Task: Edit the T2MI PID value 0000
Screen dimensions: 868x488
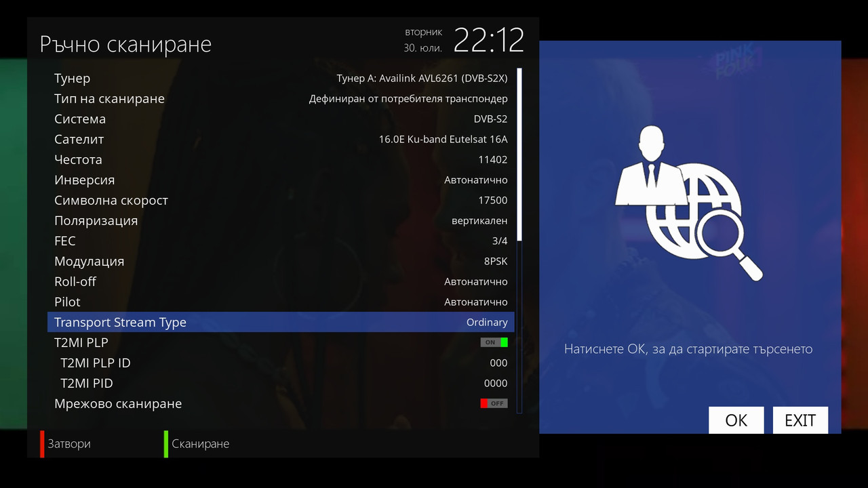Action: coord(496,384)
